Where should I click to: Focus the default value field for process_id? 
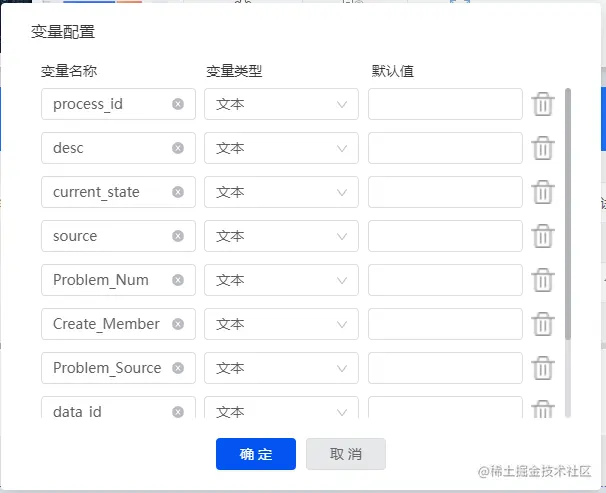click(x=445, y=104)
